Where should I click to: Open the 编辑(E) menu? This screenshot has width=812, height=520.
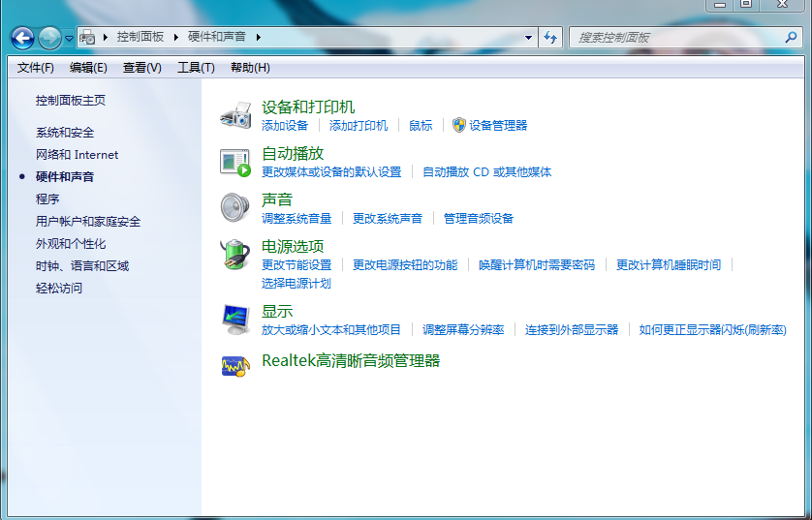(88, 68)
